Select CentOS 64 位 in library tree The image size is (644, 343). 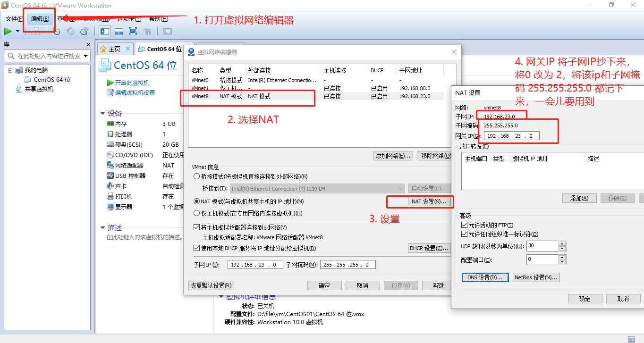click(x=52, y=80)
